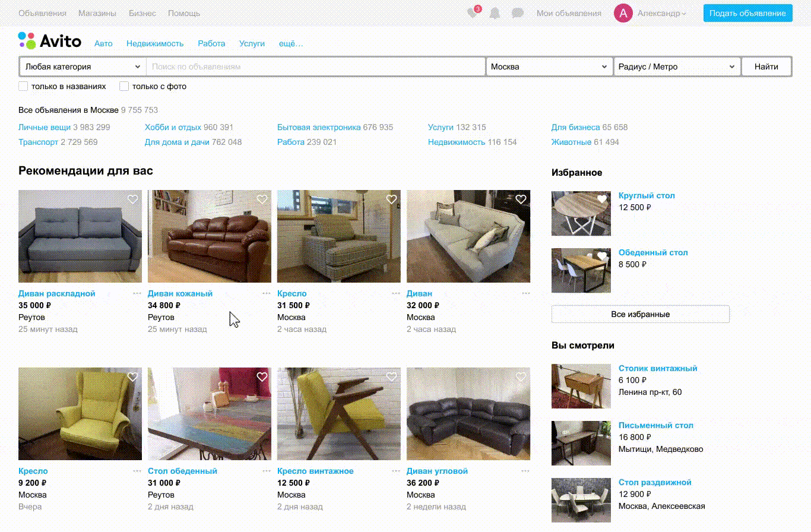Screen dimensions: 811x532
Task: Open the Стол обеденный photo thumbnail
Action: (210, 414)
